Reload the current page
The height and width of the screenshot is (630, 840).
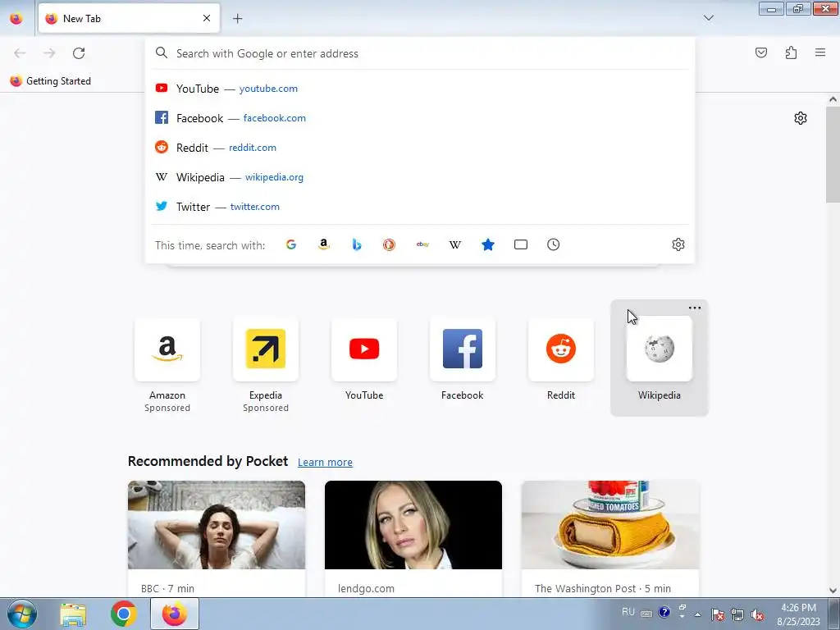tap(79, 53)
